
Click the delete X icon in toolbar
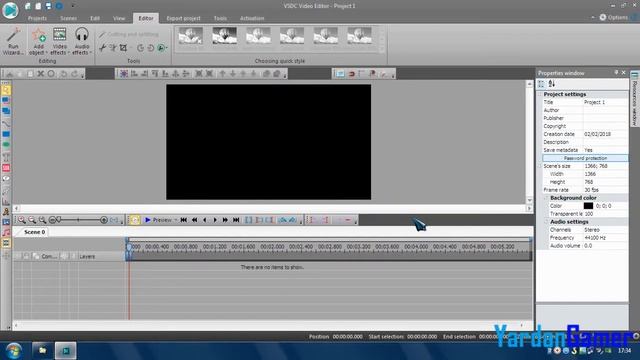40,74
